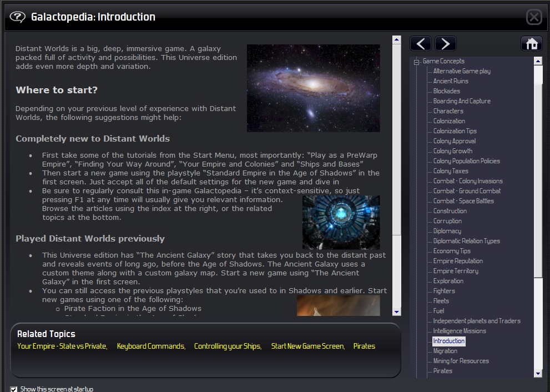Open the Keyboard Commands related topic
Screen dimensions: 550x392
pyautogui.click(x=151, y=346)
